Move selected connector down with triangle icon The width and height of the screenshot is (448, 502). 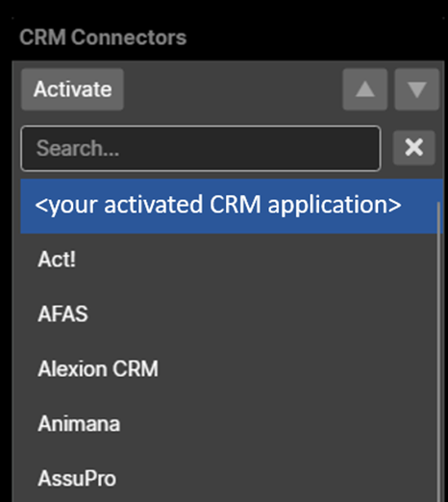pos(416,89)
